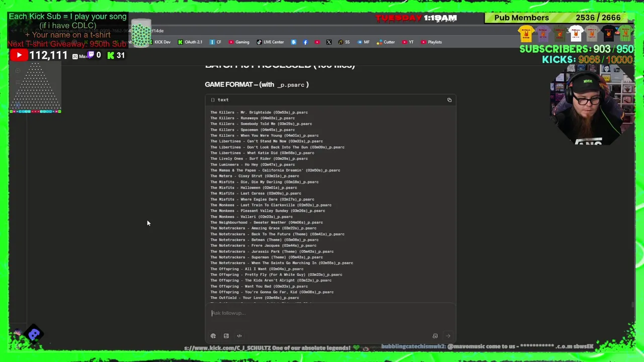Select 'The Meters - Cissy Strut' line

point(255,176)
